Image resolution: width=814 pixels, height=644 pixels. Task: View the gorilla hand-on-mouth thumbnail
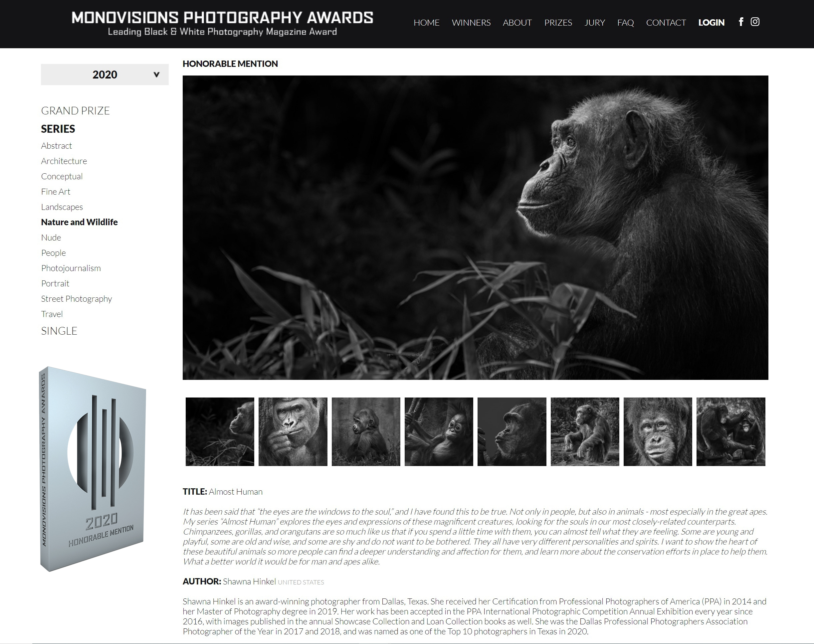click(293, 432)
